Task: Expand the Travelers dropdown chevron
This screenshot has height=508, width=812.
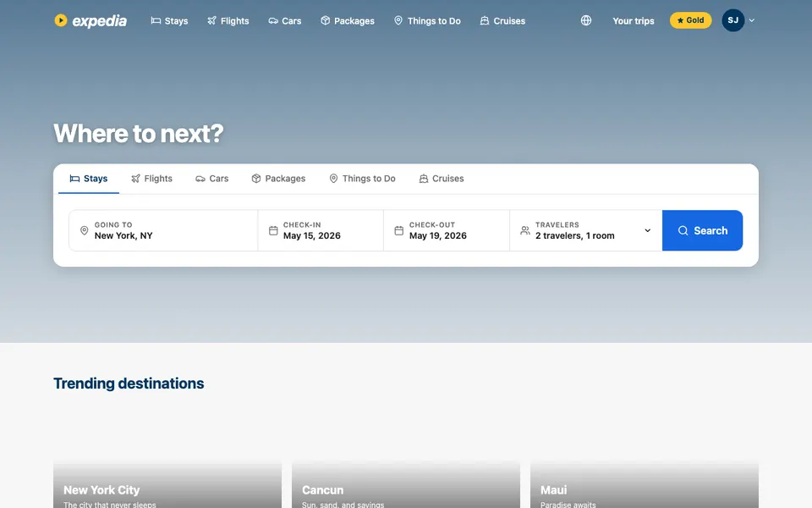Action: coord(647,230)
